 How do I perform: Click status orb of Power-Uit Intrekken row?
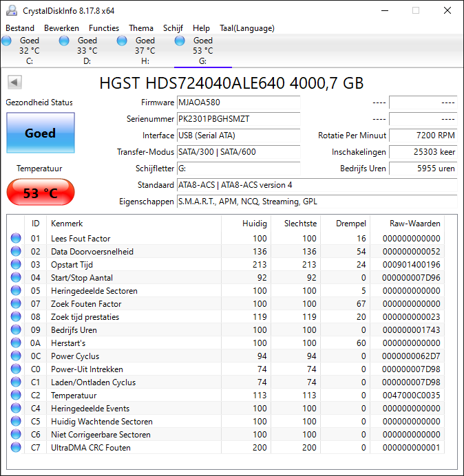click(16, 369)
